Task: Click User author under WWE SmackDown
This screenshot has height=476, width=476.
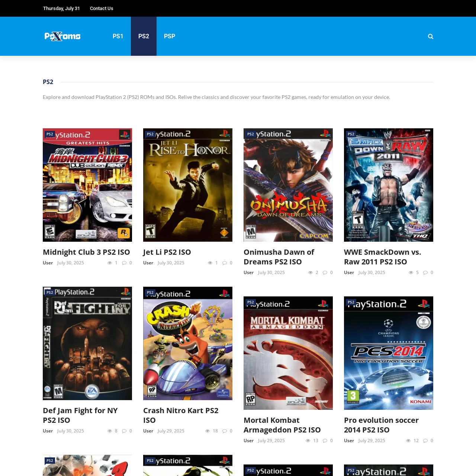Action: [x=349, y=273]
